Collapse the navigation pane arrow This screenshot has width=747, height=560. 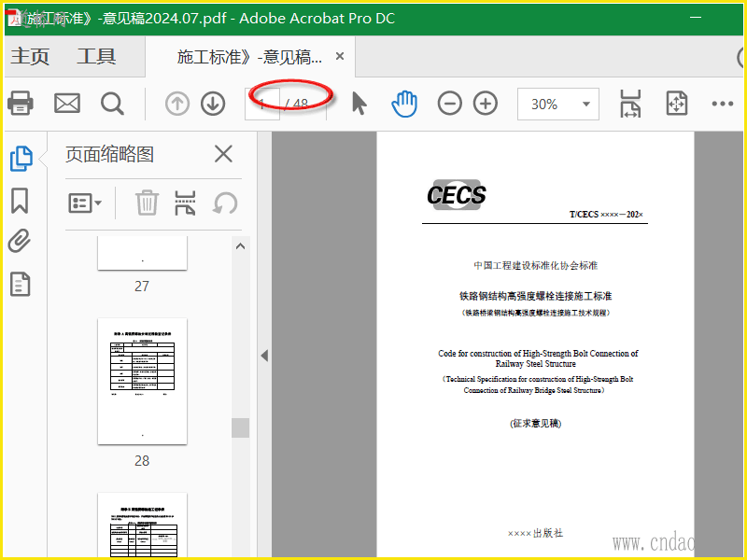click(x=264, y=356)
